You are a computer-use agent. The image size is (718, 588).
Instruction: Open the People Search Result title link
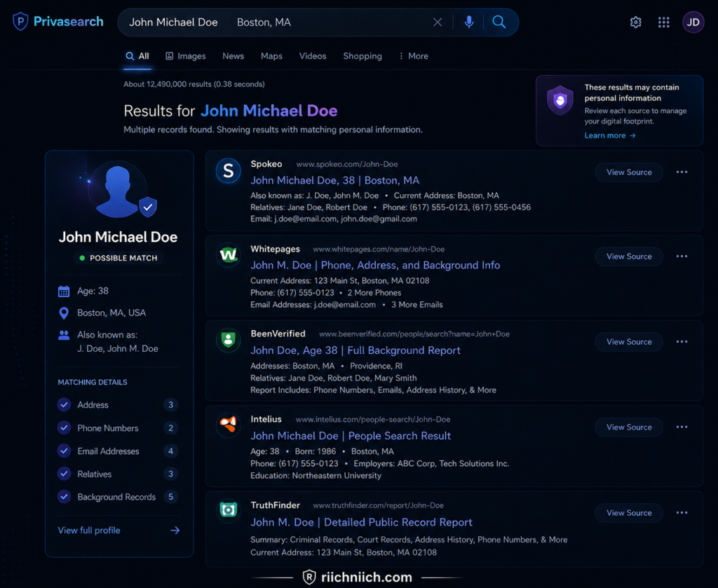[351, 436]
